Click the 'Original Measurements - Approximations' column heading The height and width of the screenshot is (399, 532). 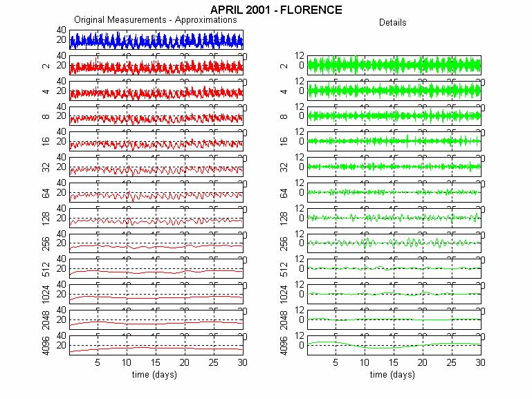coord(156,19)
